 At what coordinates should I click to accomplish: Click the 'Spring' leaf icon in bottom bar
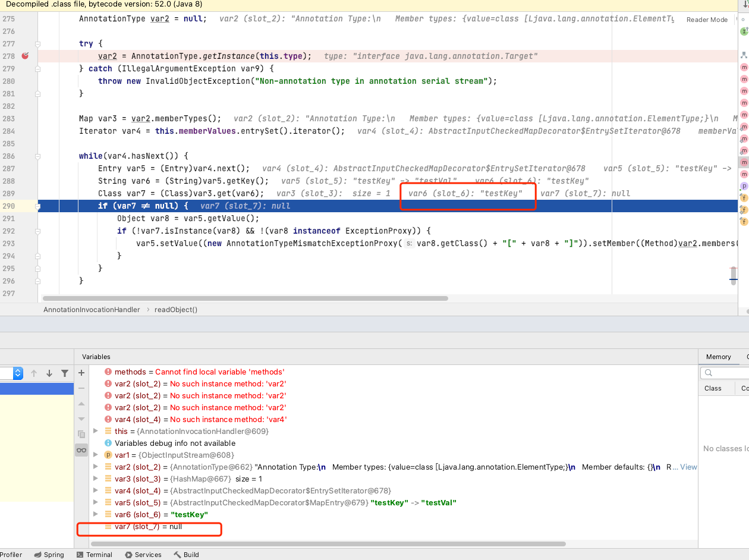(37, 555)
